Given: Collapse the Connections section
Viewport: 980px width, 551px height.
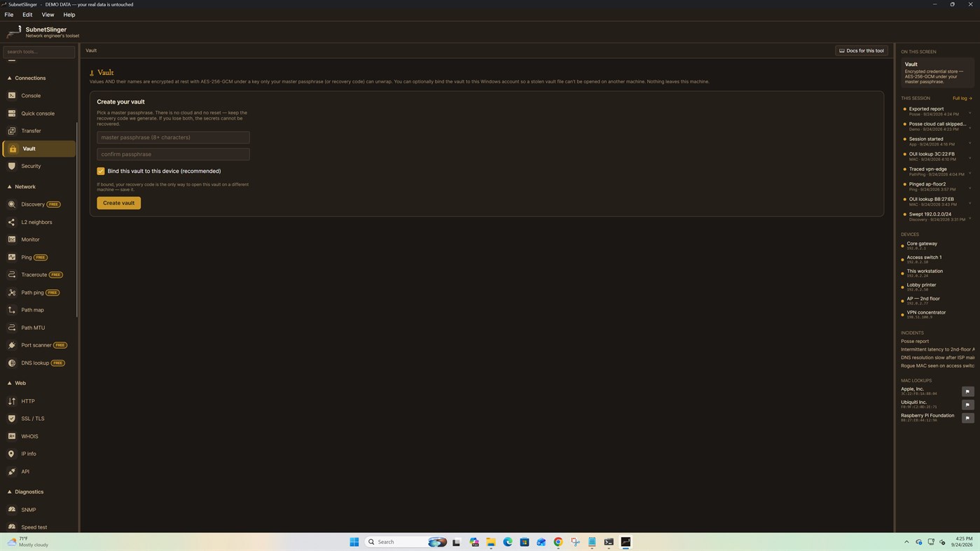Looking at the screenshot, I should pyautogui.click(x=10, y=78).
